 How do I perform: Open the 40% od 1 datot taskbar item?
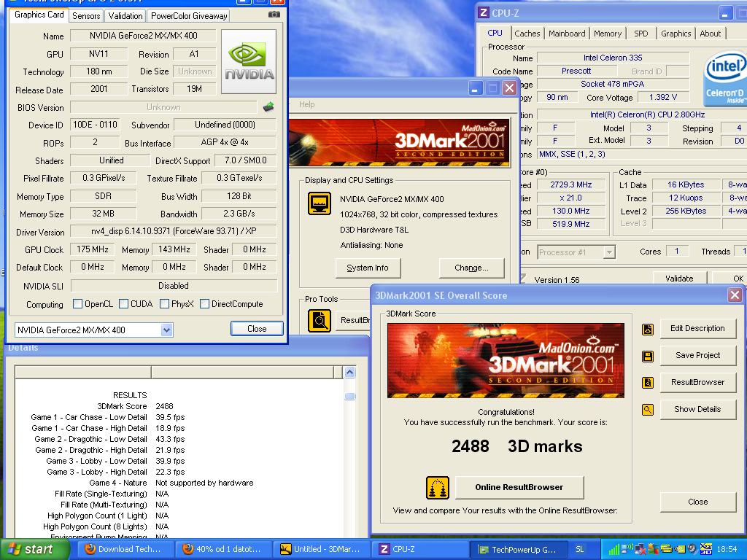[x=224, y=550]
